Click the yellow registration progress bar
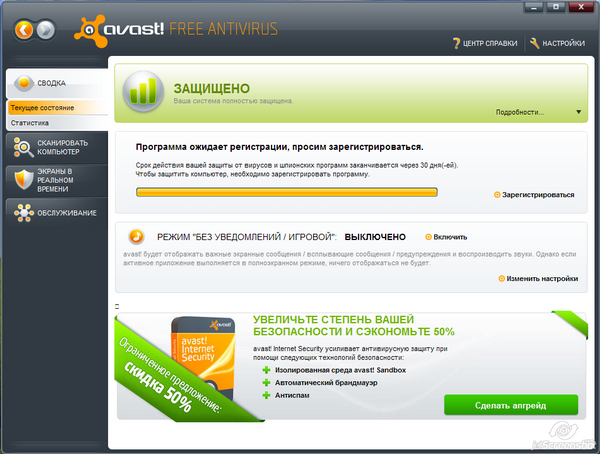600x454 pixels. (x=287, y=192)
